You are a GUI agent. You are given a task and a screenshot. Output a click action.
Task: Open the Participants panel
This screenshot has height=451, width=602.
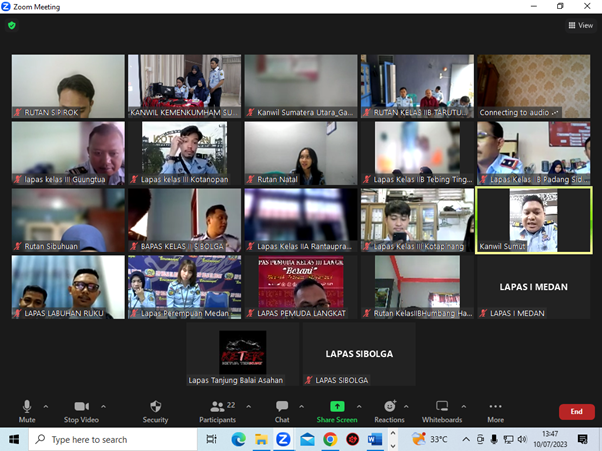(x=217, y=407)
